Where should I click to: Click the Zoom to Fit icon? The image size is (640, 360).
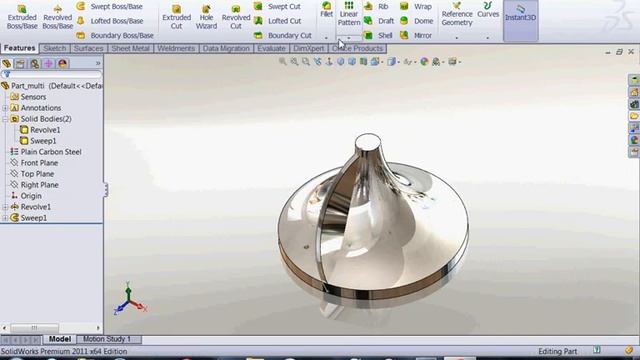[282, 62]
